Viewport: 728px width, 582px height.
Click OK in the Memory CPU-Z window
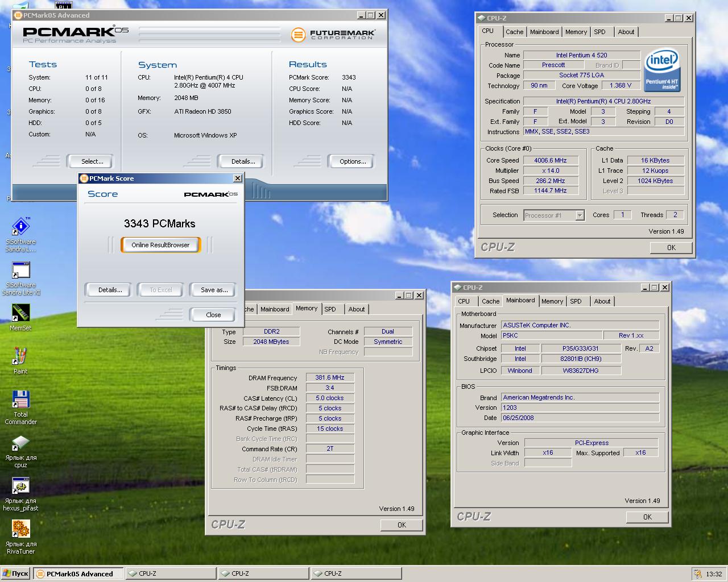click(x=402, y=525)
